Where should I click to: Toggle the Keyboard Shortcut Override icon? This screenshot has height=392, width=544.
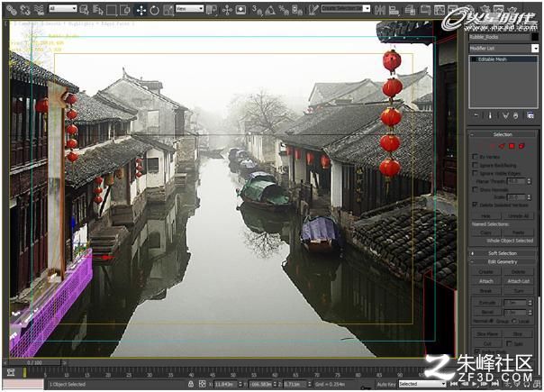coord(240,10)
